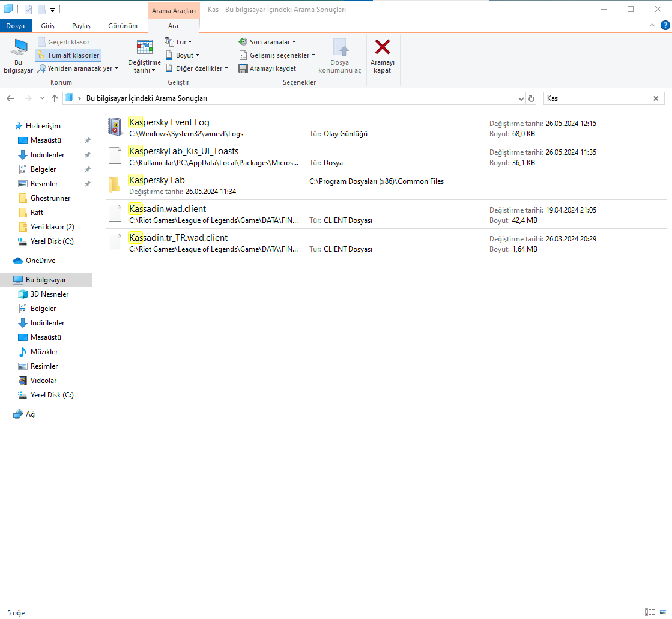This screenshot has width=672, height=619.
Task: Open pinned Masaüstü under Hızlı erişim
Action: (x=46, y=140)
